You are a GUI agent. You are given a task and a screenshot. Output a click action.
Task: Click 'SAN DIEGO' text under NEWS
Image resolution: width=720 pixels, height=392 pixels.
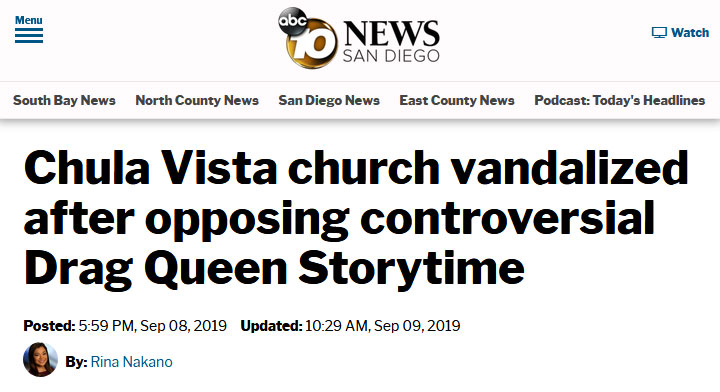point(391,56)
